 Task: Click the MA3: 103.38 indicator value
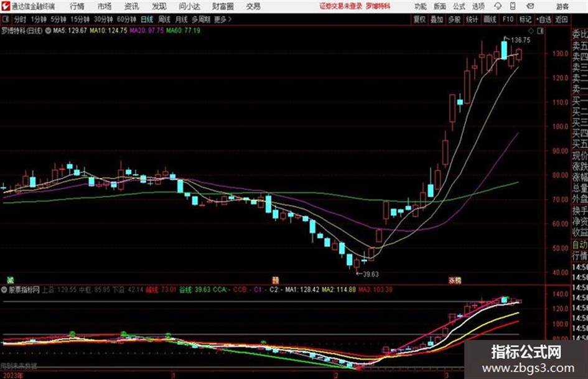click(376, 289)
